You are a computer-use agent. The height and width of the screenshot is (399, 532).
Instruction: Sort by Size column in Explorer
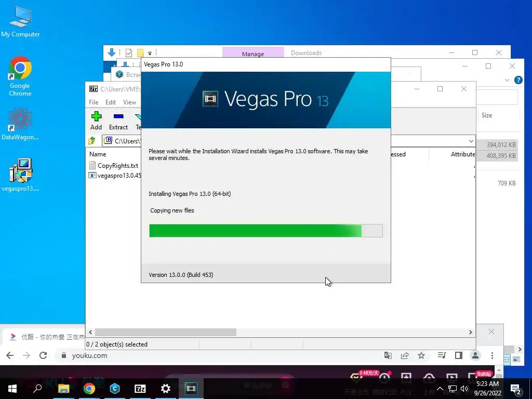pos(486,115)
